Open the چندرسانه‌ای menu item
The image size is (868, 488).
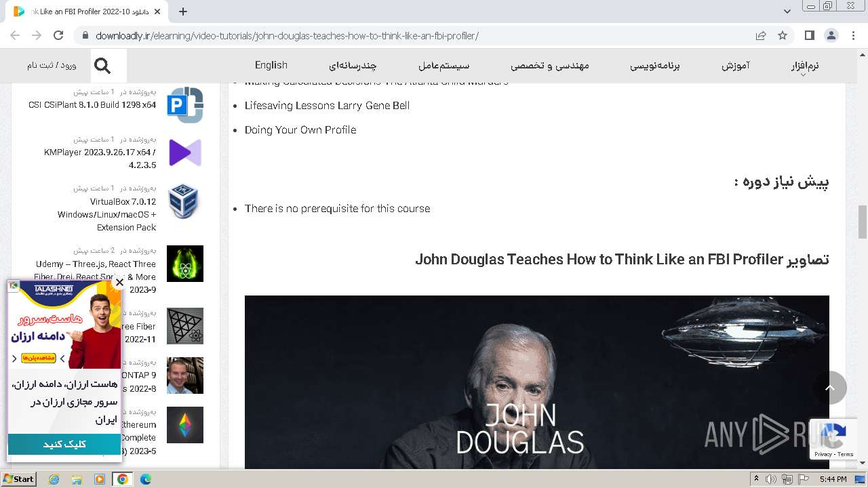(353, 66)
